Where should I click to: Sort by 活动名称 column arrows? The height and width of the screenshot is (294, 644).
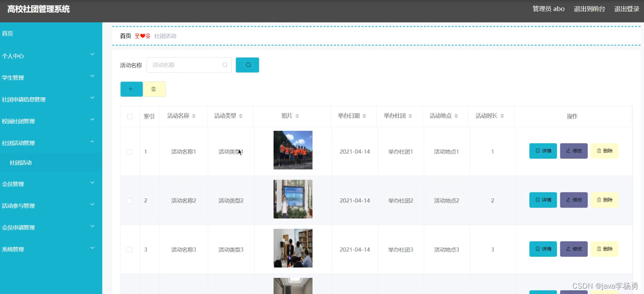[x=194, y=116]
